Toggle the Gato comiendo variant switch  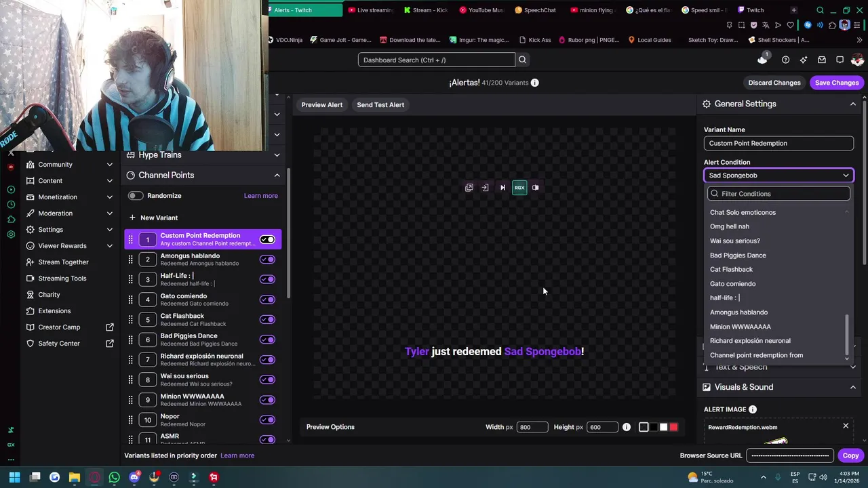(267, 300)
